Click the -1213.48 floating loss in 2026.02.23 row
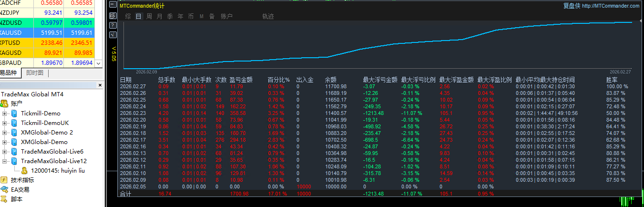The width and height of the screenshot is (644, 207). click(x=374, y=113)
